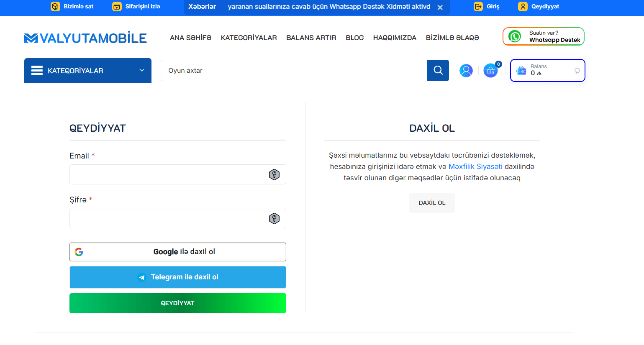
Task: Click the Oyun axtar search field
Action: coord(294,70)
